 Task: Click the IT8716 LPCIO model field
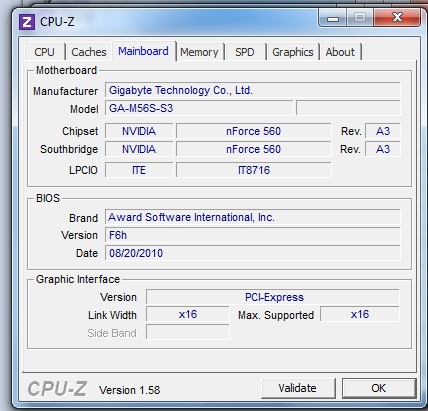coord(253,170)
